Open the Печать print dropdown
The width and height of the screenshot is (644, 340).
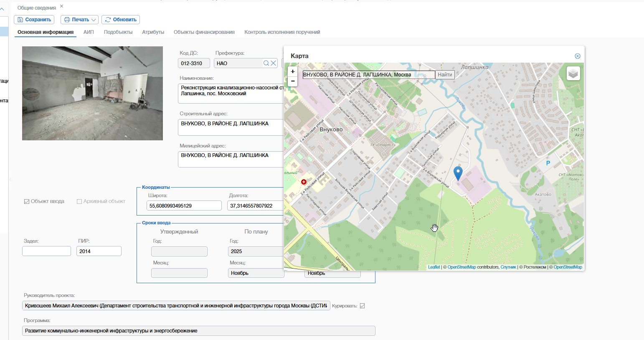[x=79, y=20]
